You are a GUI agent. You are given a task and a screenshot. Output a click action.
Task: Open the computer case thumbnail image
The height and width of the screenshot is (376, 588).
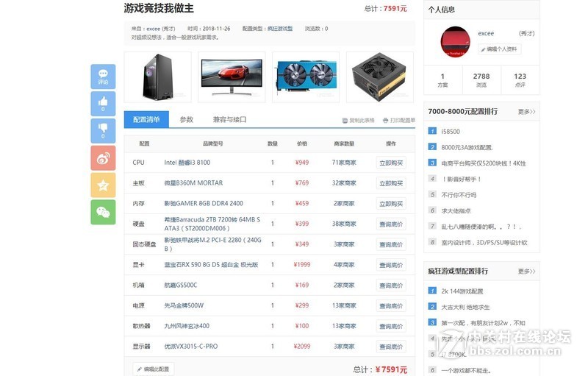(x=158, y=77)
